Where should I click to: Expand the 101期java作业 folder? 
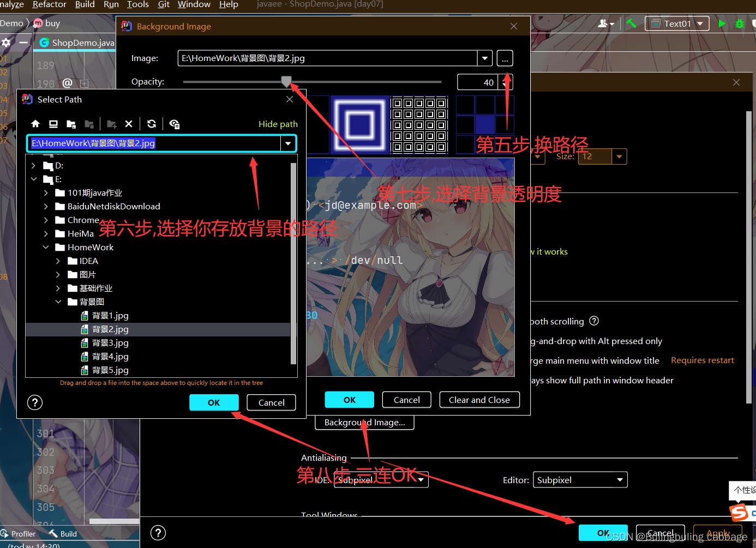click(x=46, y=192)
